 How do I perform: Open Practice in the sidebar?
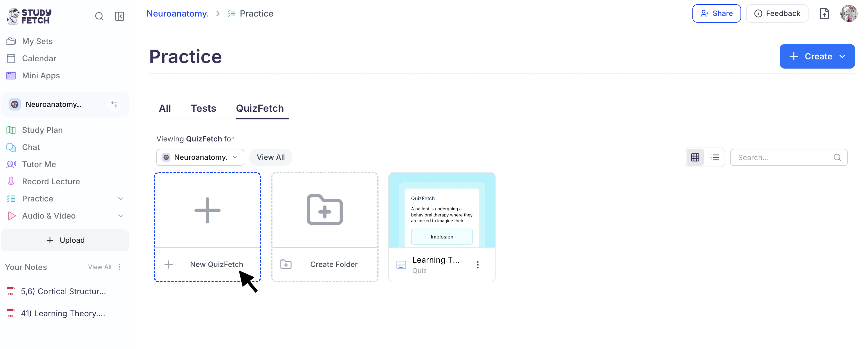click(37, 199)
